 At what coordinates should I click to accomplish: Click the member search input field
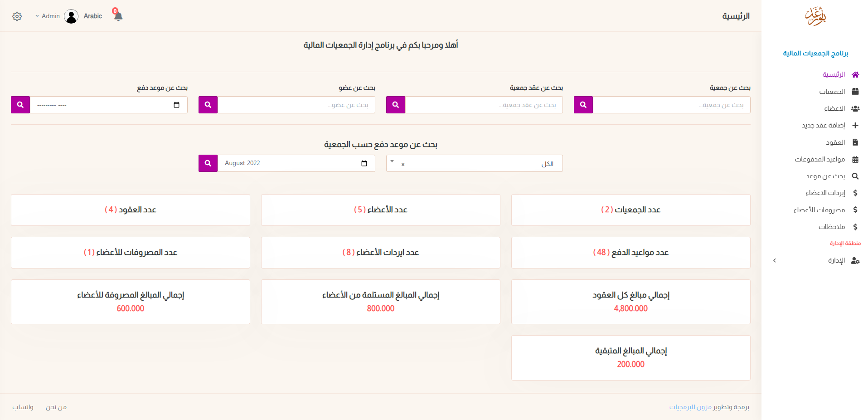[x=296, y=105]
